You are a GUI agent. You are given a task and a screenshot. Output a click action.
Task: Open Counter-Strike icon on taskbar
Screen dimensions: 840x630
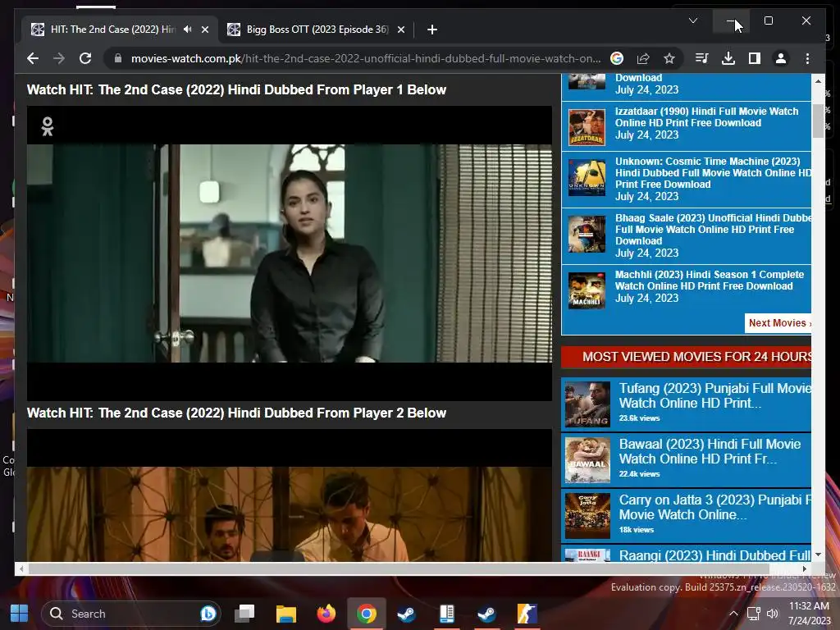[527, 614]
